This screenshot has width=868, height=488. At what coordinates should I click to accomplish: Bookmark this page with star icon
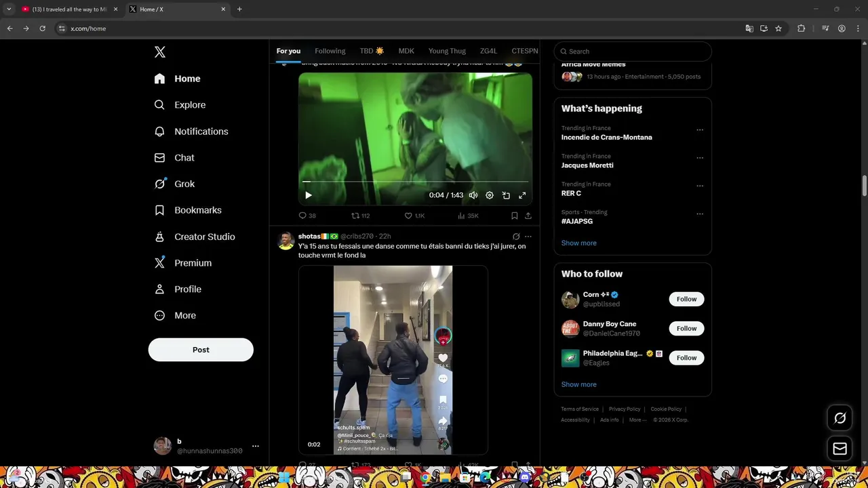tap(778, 28)
